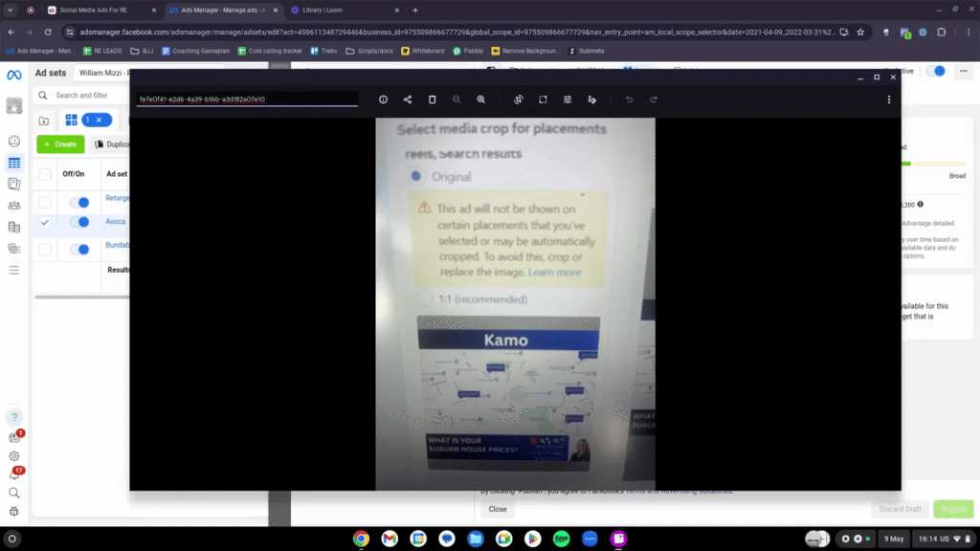Open the Retarget ad set link
The width and height of the screenshot is (980, 551).
(x=118, y=198)
